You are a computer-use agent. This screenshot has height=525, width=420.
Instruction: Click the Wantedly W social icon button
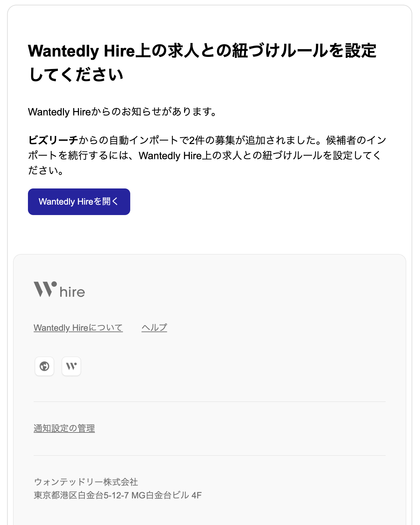coord(71,366)
